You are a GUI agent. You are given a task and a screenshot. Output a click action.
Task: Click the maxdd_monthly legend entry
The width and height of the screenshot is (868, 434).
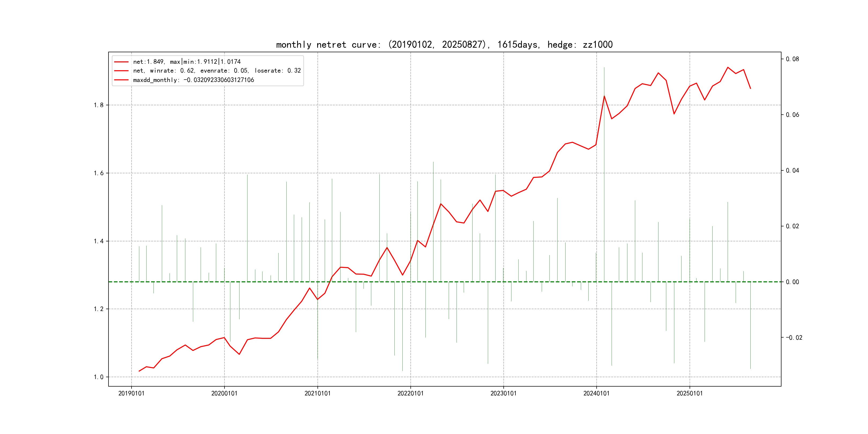(x=193, y=80)
